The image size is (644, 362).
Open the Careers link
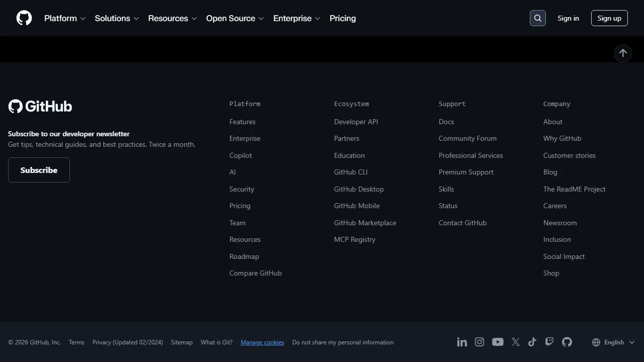click(555, 206)
